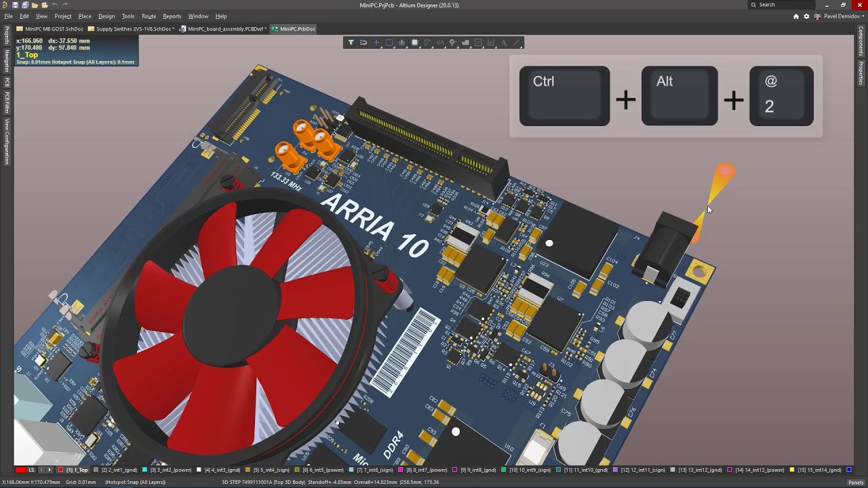Open the Navigator side panel tab
The width and height of the screenshot is (868, 488).
click(x=7, y=61)
